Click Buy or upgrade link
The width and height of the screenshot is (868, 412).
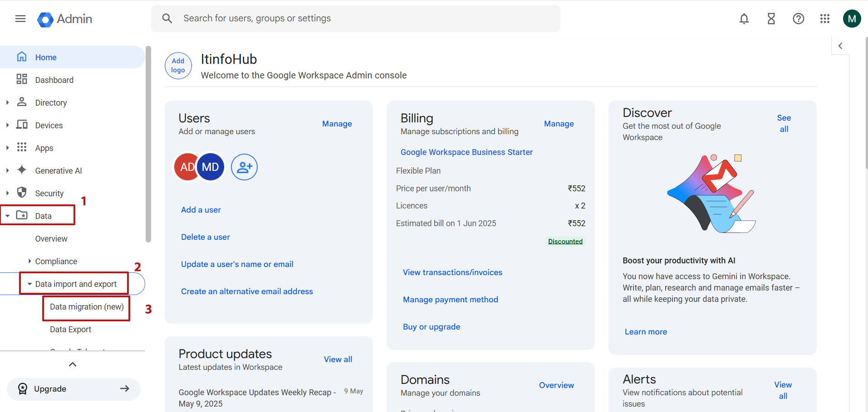[x=432, y=327]
